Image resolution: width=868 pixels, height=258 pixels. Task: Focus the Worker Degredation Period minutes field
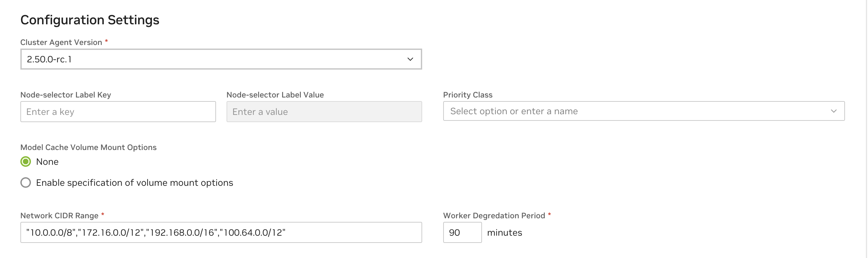pos(462,232)
